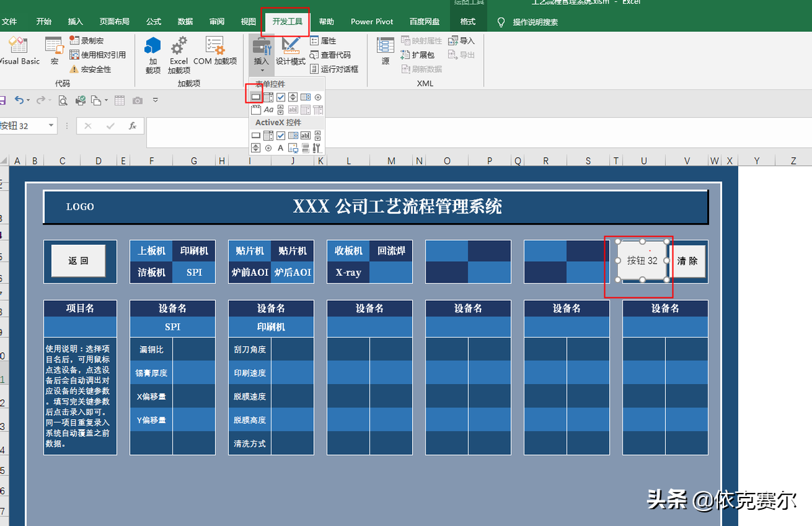Select form control List Box icon
The height and width of the screenshot is (526, 812).
(305, 97)
